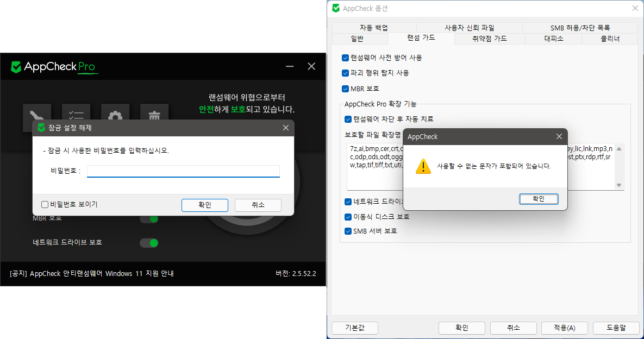Uncheck 파괴 행위 탐지 사용
The width and height of the screenshot is (644, 339).
click(346, 73)
